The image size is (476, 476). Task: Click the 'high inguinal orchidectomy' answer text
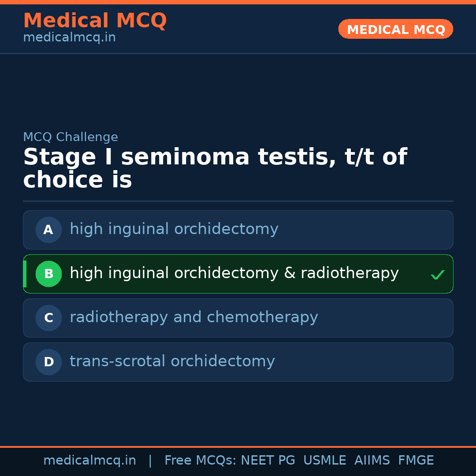pyautogui.click(x=174, y=229)
